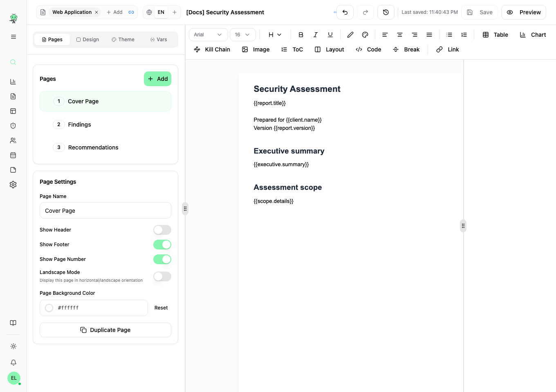Insert a Kill Chain element

coord(212,49)
